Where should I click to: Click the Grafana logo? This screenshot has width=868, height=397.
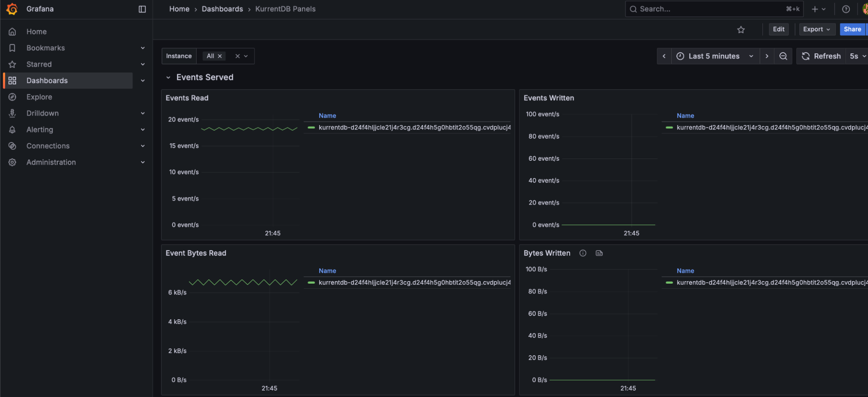pyautogui.click(x=12, y=9)
